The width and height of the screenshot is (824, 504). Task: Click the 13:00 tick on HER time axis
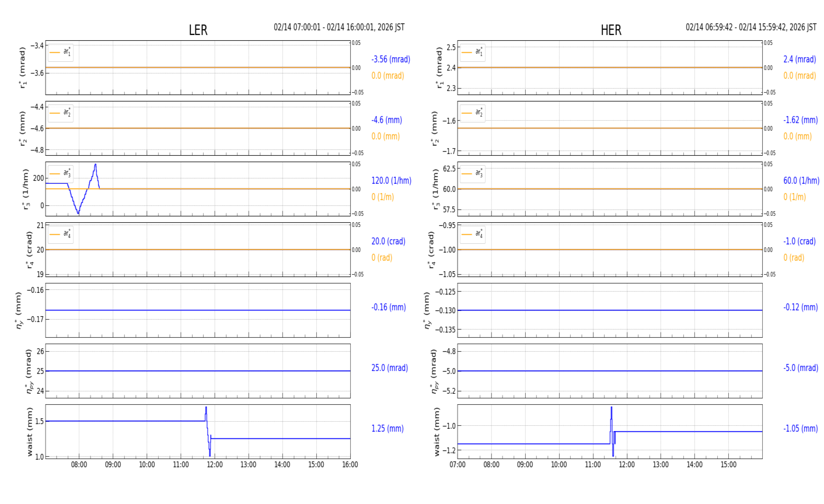(661, 465)
